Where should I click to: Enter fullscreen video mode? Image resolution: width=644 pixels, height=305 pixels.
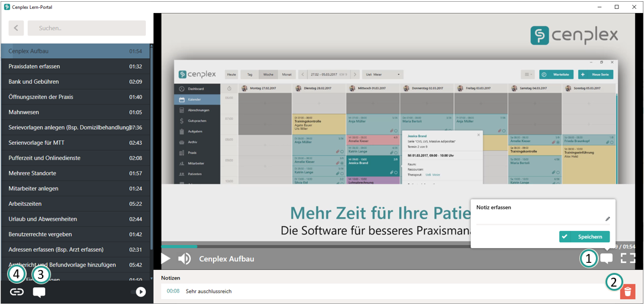click(628, 259)
